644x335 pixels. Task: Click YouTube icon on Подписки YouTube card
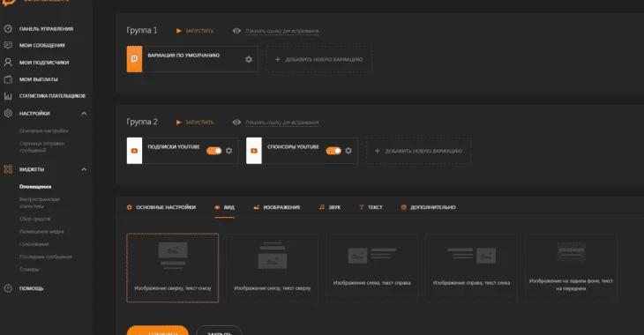tap(134, 151)
